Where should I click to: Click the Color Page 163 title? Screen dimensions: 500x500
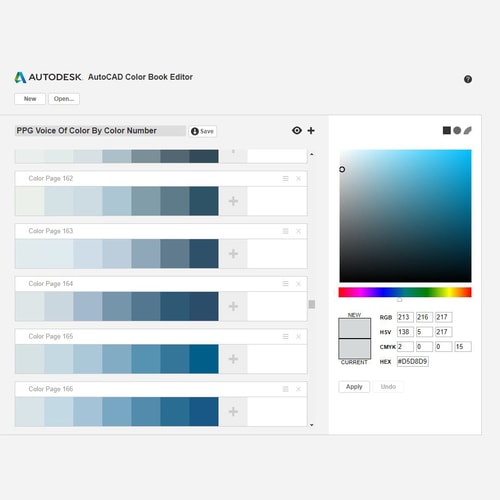click(x=51, y=231)
